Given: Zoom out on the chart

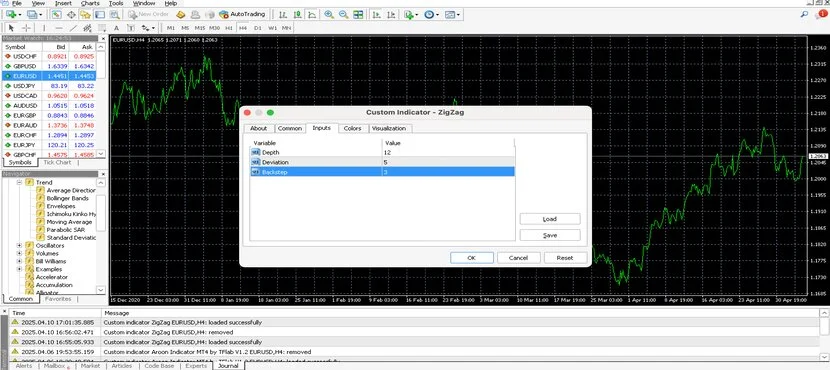Looking at the screenshot, I should pos(344,14).
